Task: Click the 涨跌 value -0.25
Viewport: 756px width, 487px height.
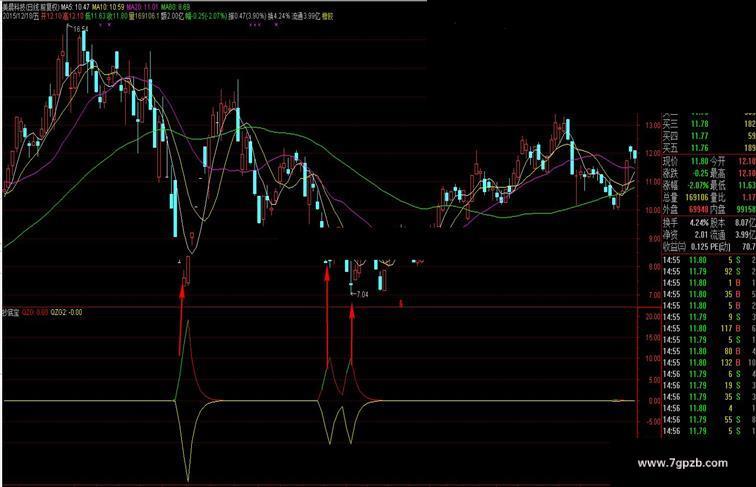Action: [x=701, y=173]
